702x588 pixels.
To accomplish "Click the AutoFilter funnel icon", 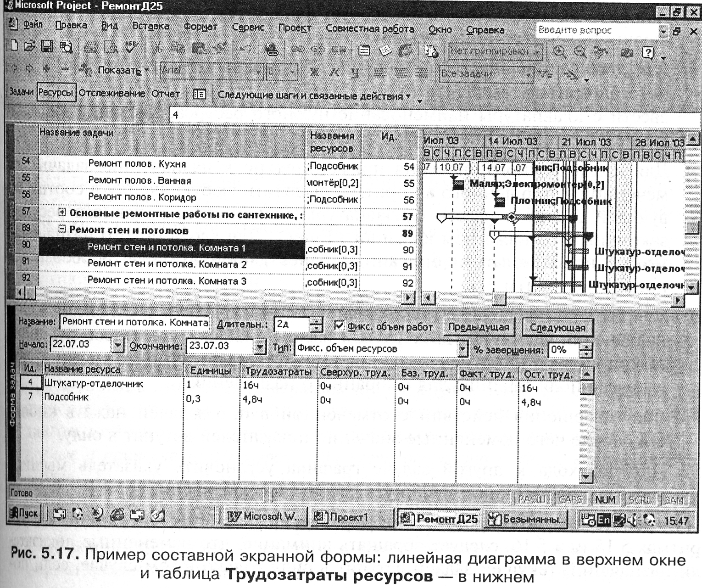I will pyautogui.click(x=545, y=74).
